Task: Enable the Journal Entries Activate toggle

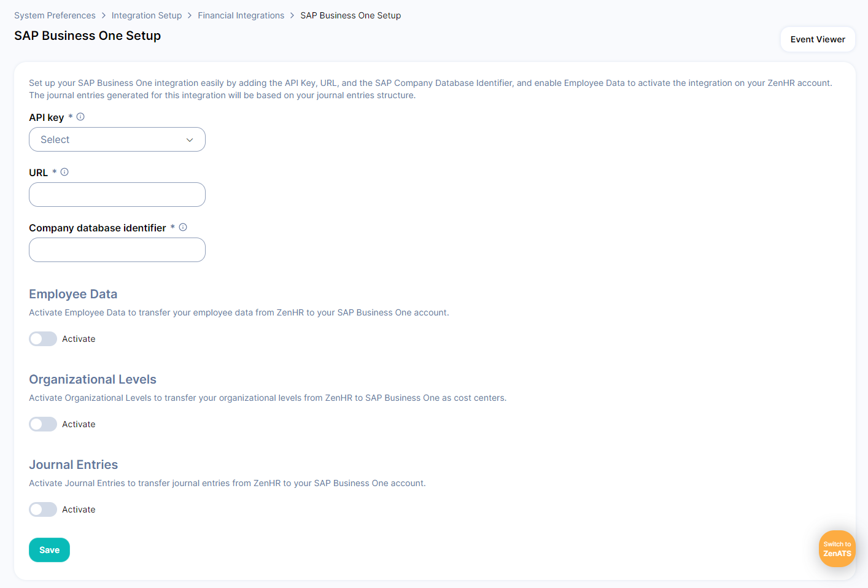Action: point(43,509)
